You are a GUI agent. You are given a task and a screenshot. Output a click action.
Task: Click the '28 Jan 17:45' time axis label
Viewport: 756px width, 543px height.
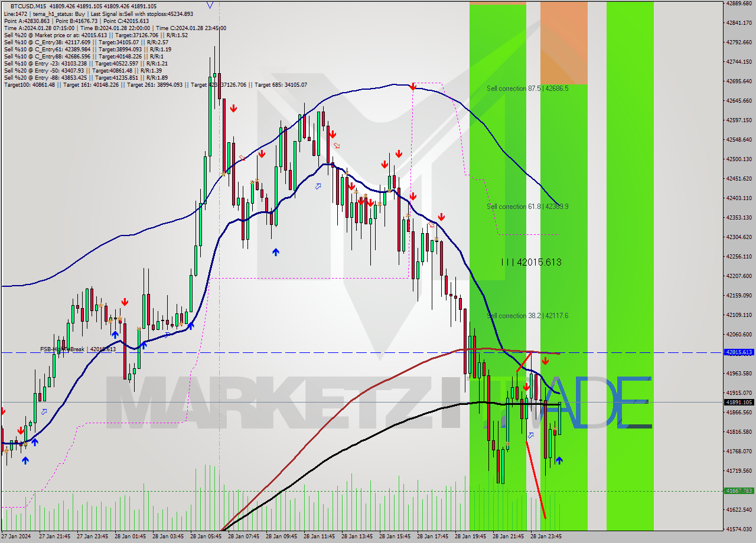click(x=432, y=537)
